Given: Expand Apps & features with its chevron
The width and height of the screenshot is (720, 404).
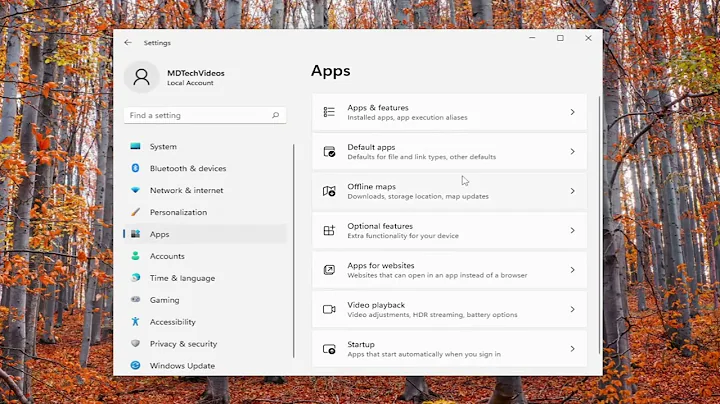Looking at the screenshot, I should click(572, 112).
